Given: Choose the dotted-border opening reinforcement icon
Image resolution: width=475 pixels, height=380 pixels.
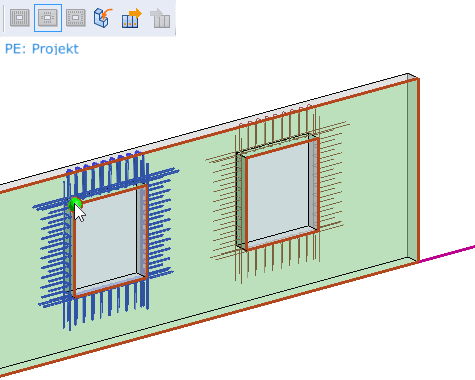Looking at the screenshot, I should [76, 18].
